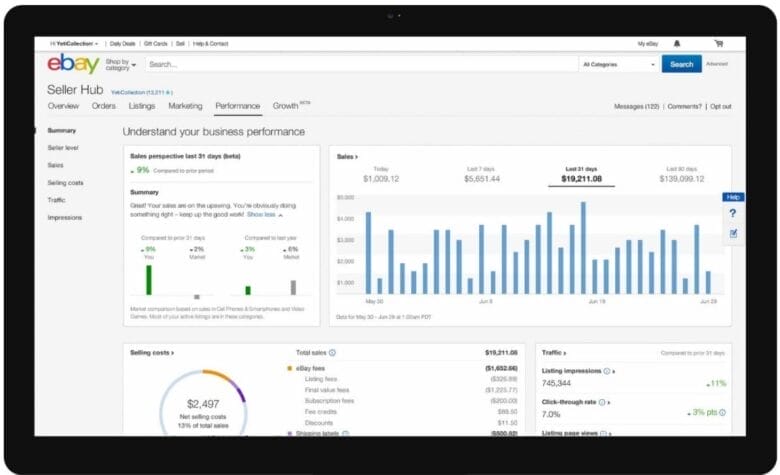Click the blue Search button
This screenshot has height=475, width=780.
[681, 64]
